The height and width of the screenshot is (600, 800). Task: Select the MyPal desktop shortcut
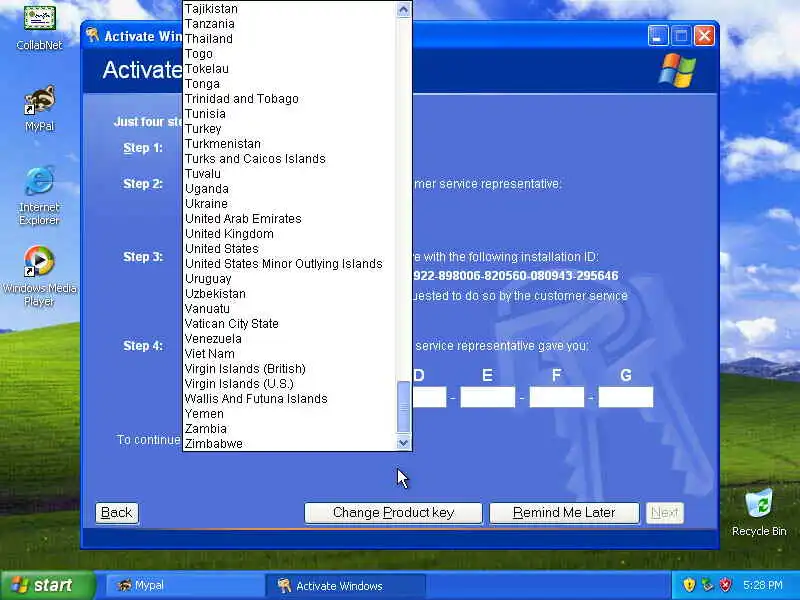coord(39,108)
